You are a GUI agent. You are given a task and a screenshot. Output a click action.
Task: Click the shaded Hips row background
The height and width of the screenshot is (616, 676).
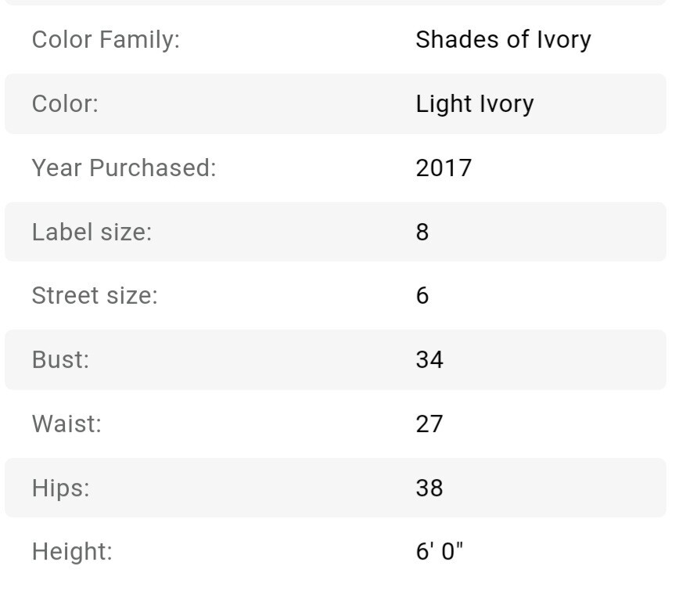coord(336,488)
